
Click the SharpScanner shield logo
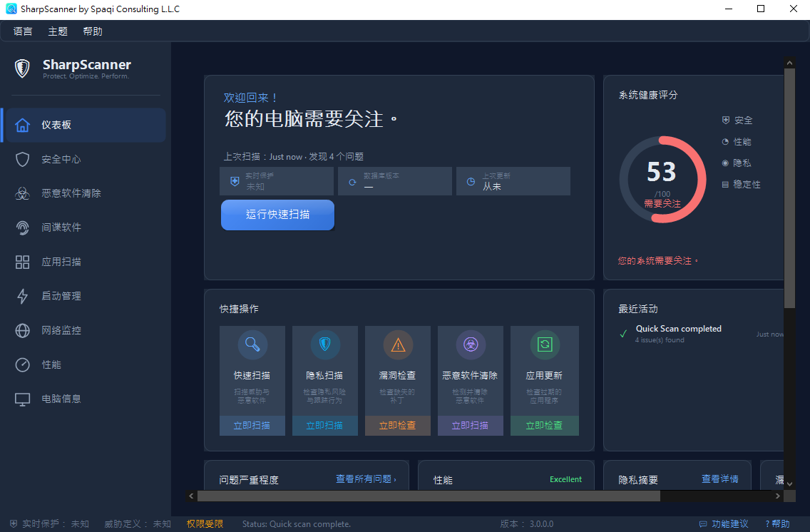22,68
